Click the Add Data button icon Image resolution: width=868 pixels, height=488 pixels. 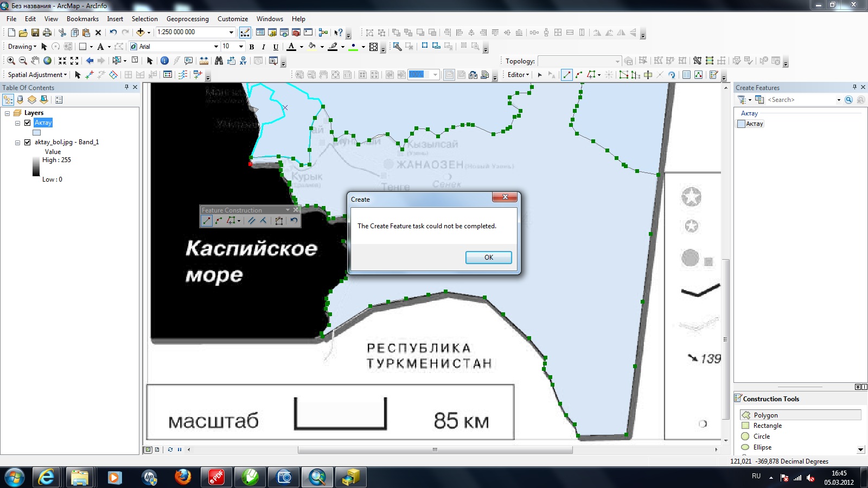[x=141, y=33]
